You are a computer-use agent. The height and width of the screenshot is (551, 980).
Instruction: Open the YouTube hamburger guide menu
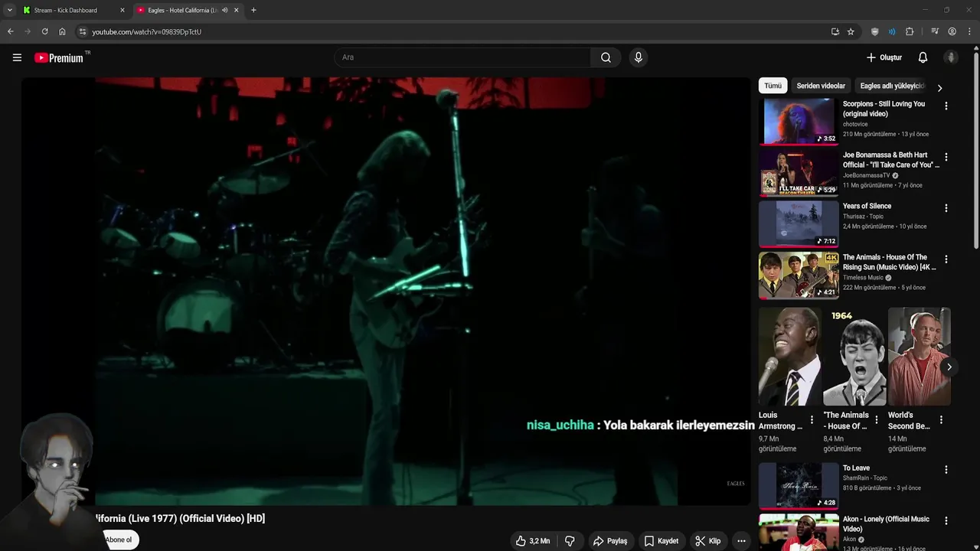(x=17, y=57)
